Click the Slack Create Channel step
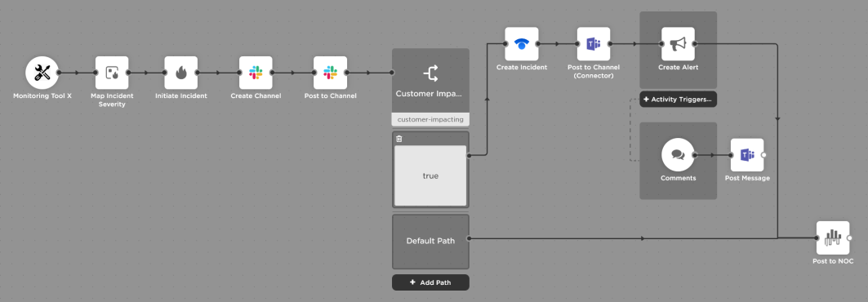 [x=256, y=73]
